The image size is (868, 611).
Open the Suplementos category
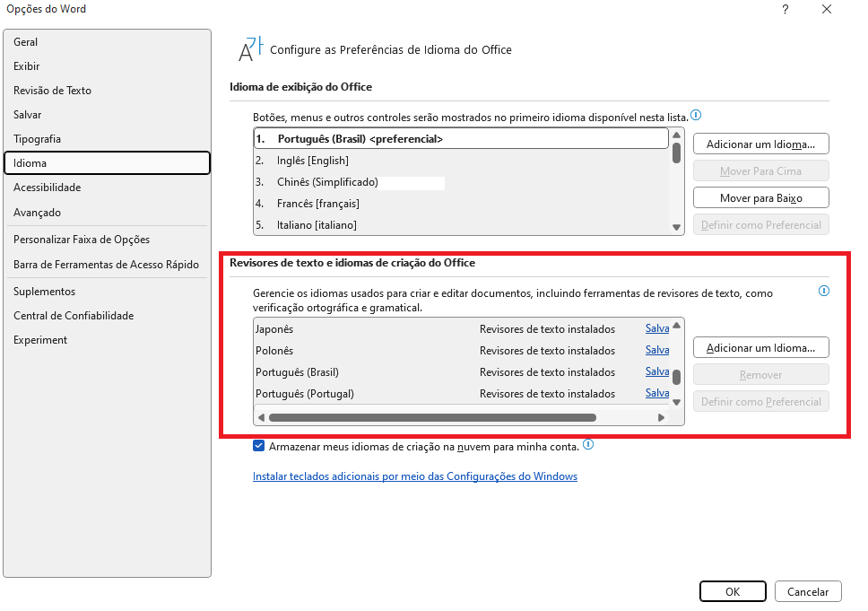(x=107, y=292)
